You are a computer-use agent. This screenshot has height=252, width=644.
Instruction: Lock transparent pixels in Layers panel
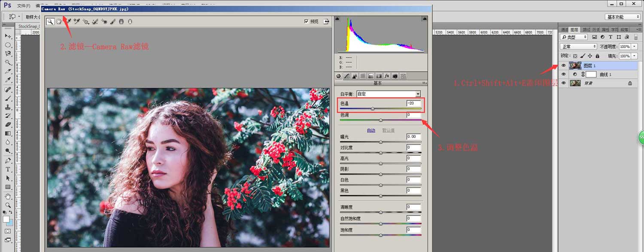pyautogui.click(x=575, y=56)
